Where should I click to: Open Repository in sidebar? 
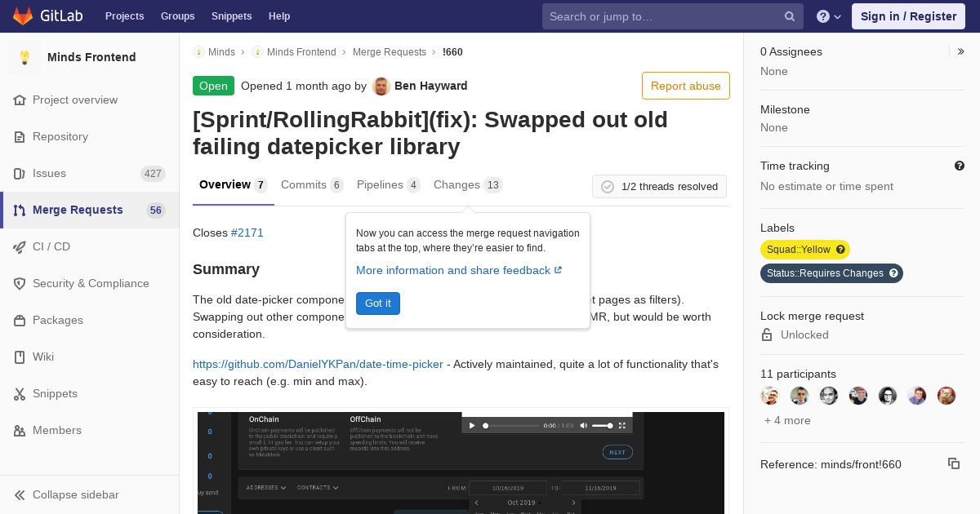click(90, 136)
